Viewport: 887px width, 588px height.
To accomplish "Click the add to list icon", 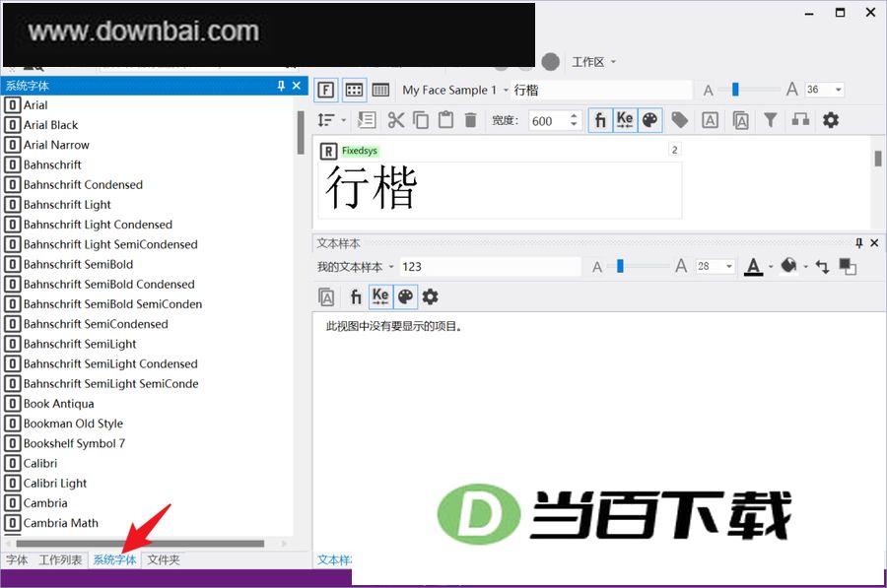I will click(366, 120).
